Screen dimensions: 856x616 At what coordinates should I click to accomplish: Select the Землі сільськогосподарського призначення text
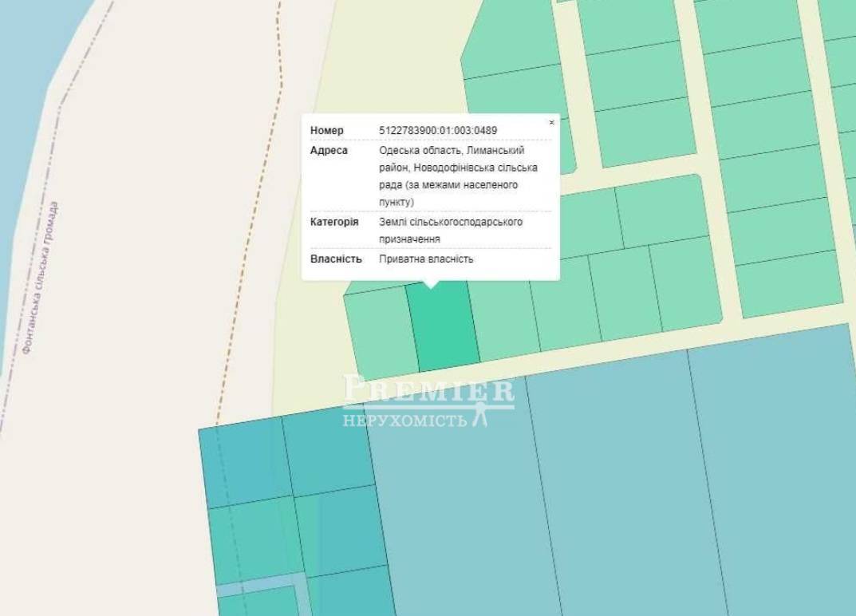pyautogui.click(x=451, y=230)
